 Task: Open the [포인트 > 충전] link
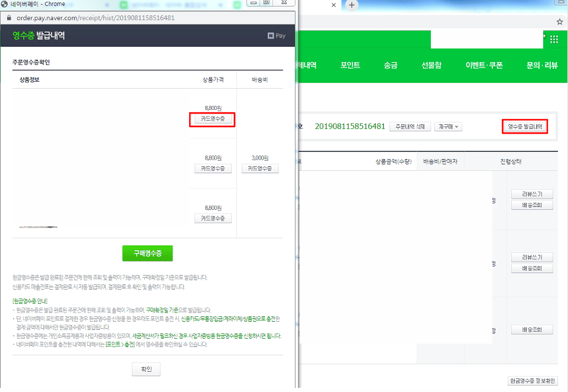(120, 345)
